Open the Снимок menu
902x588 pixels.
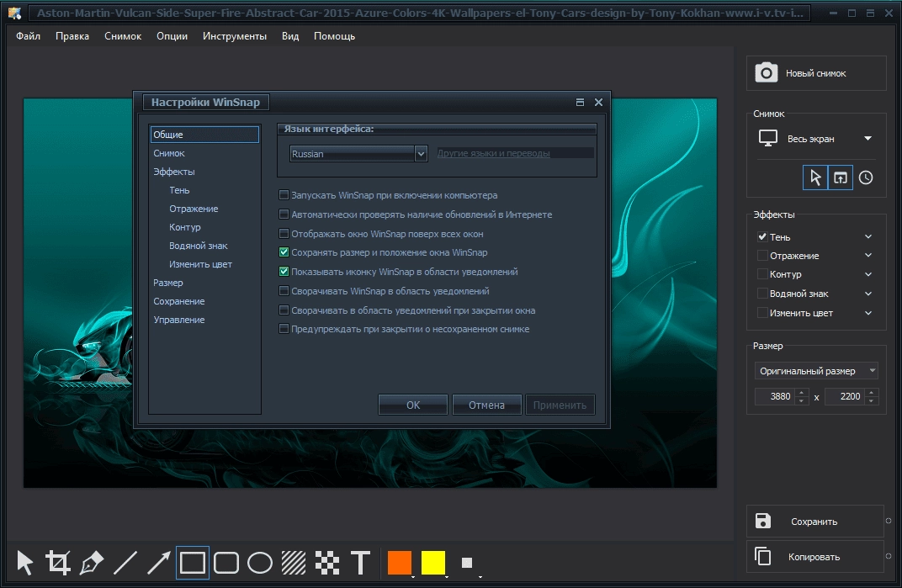pyautogui.click(x=123, y=35)
